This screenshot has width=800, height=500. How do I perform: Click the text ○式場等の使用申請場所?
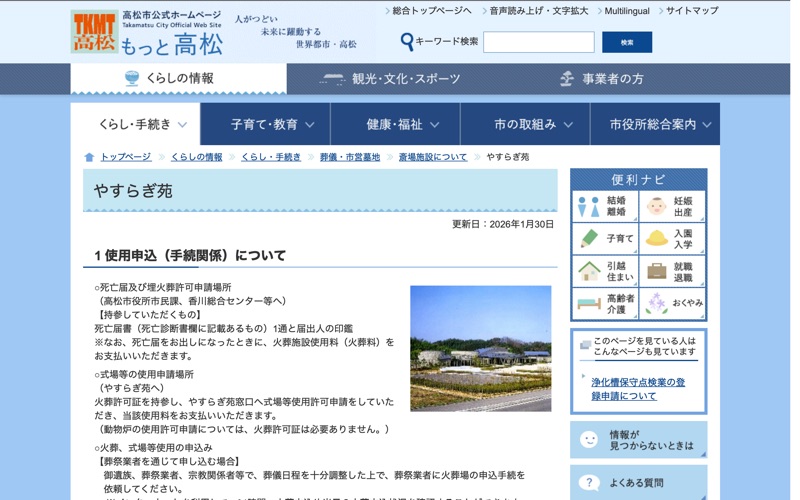pos(144,374)
